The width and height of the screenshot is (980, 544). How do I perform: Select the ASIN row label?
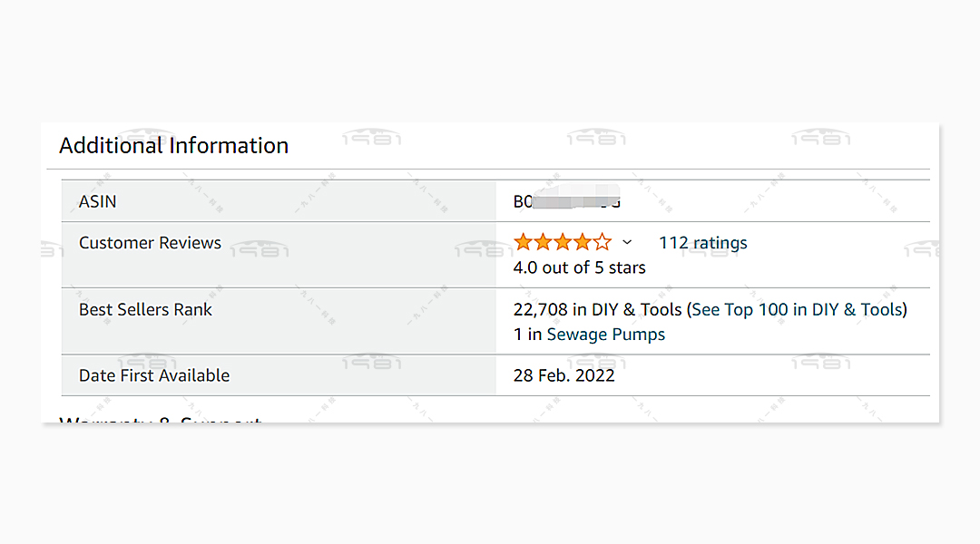coord(97,201)
